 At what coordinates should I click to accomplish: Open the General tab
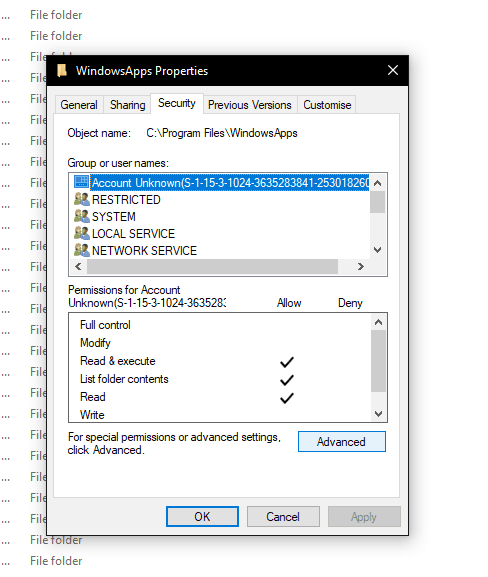pyautogui.click(x=79, y=105)
